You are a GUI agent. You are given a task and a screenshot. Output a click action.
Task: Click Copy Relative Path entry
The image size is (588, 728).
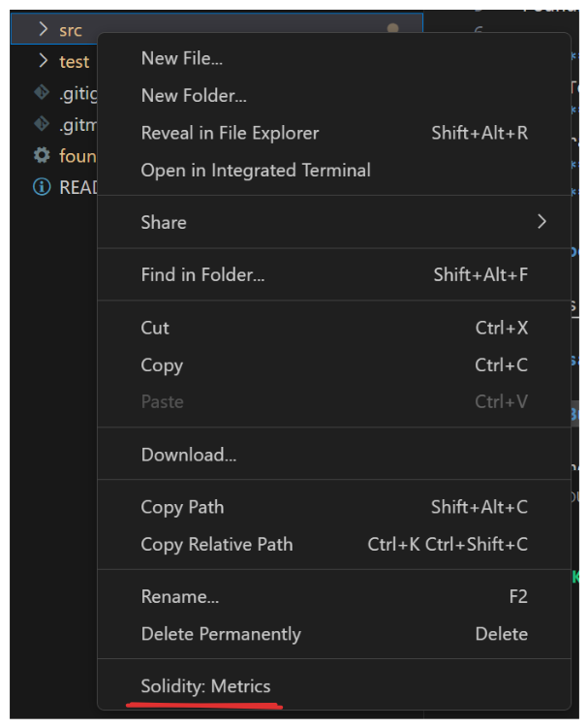click(217, 544)
